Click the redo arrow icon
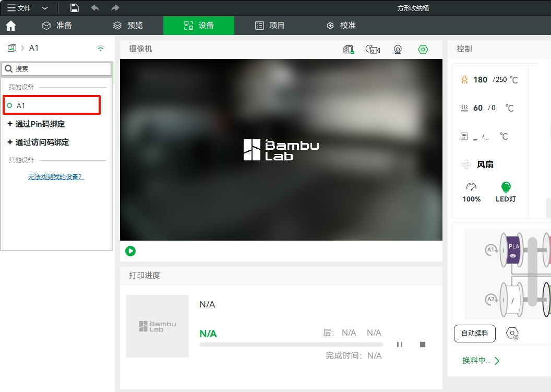The height and width of the screenshot is (392, 551). click(x=115, y=8)
